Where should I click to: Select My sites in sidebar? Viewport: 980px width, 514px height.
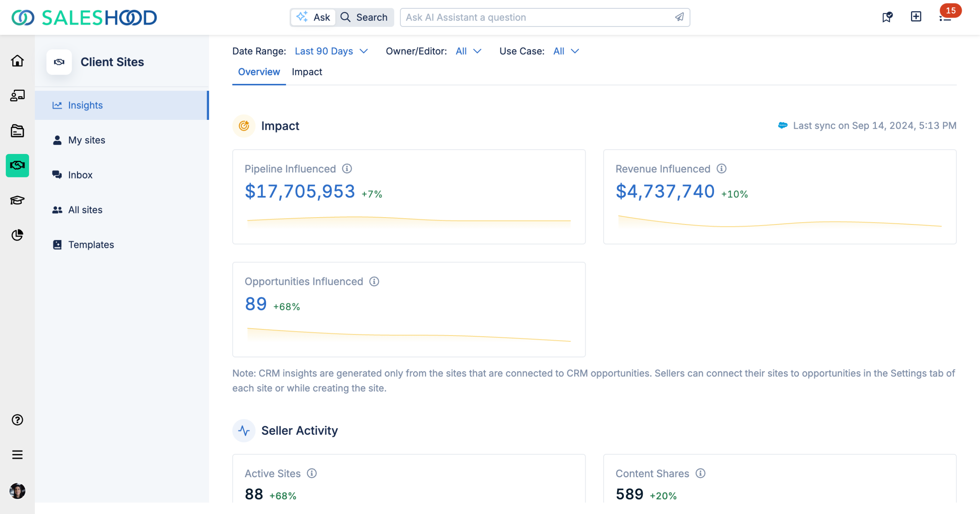87,140
